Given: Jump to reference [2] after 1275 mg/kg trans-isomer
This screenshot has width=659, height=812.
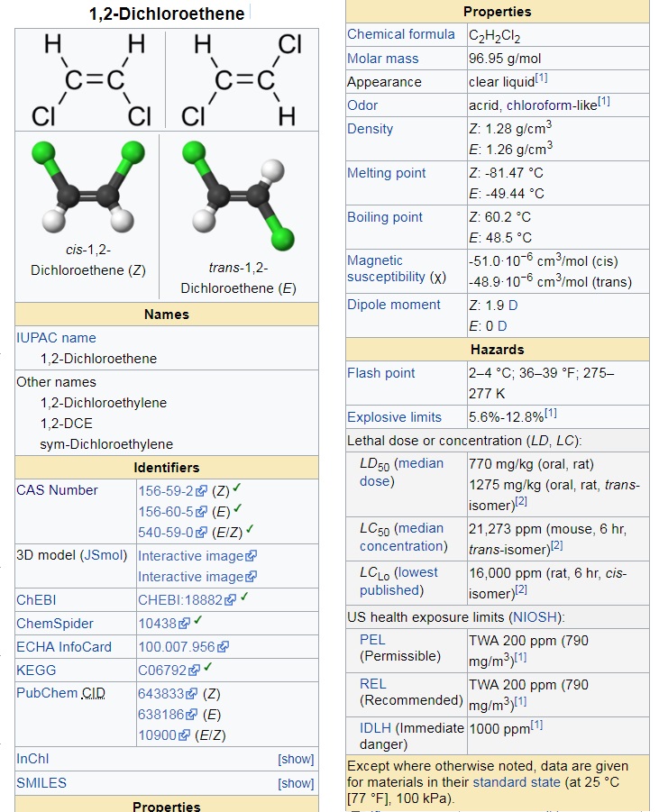Looking at the screenshot, I should point(521,501).
